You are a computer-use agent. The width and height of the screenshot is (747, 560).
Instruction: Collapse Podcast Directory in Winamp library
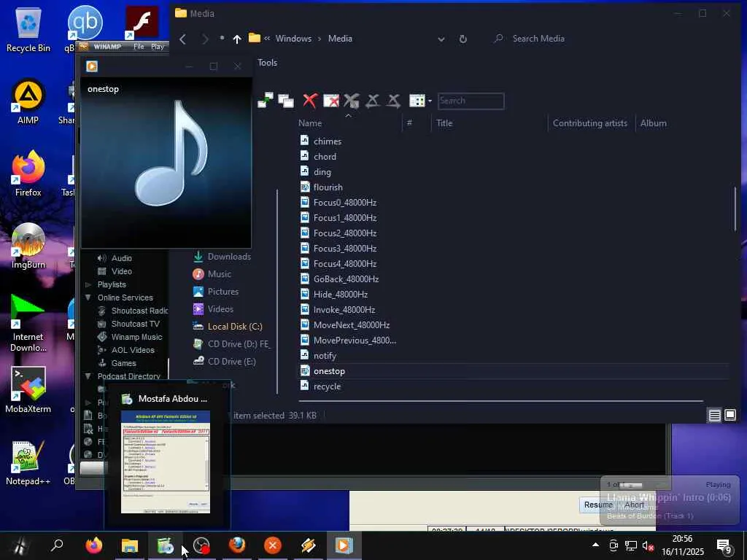pyautogui.click(x=88, y=376)
